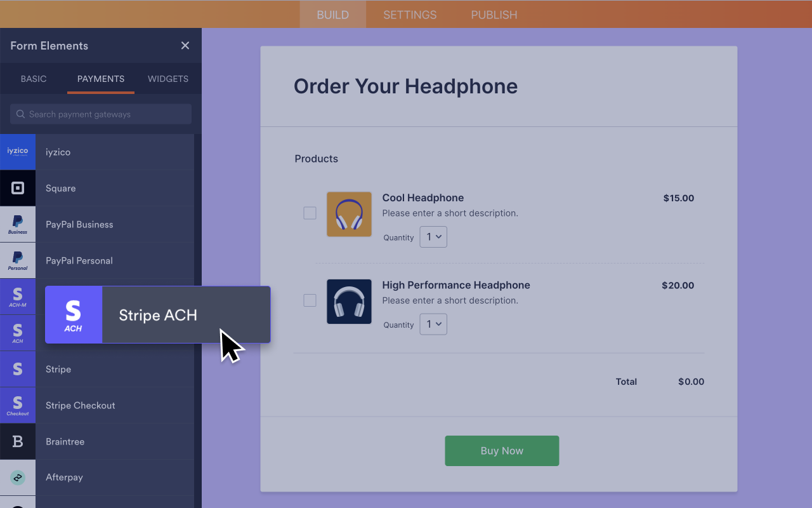Open the SETTINGS section
The width and height of the screenshot is (812, 508).
[x=409, y=14]
